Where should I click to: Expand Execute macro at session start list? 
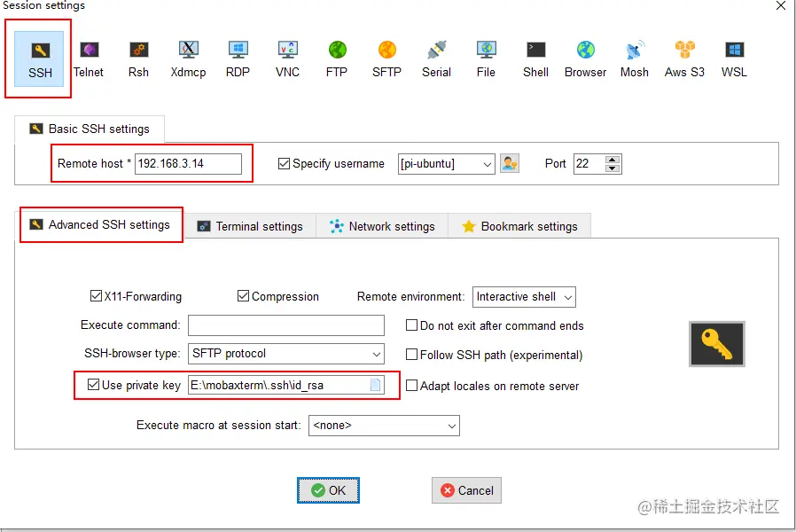coord(452,426)
